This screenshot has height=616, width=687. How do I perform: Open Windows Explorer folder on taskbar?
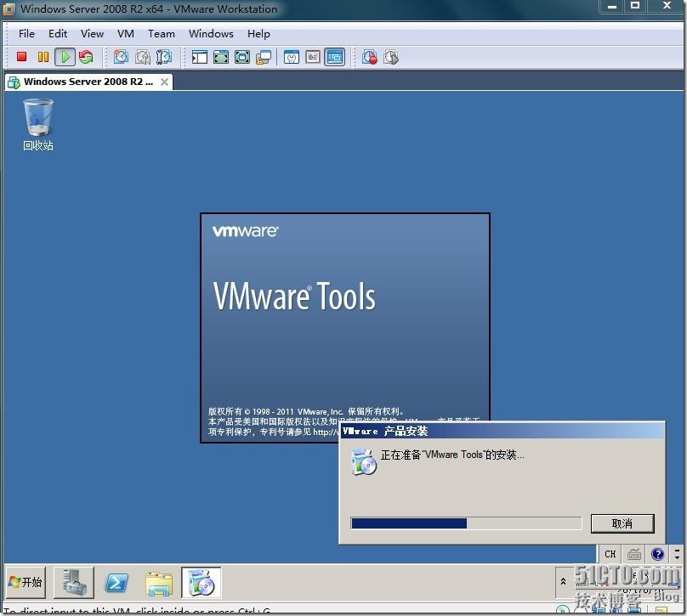coord(159,583)
